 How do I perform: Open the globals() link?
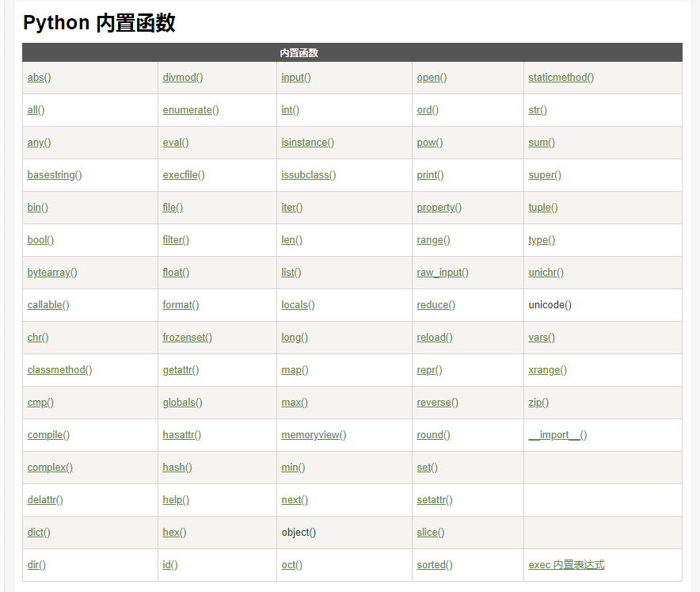183,403
